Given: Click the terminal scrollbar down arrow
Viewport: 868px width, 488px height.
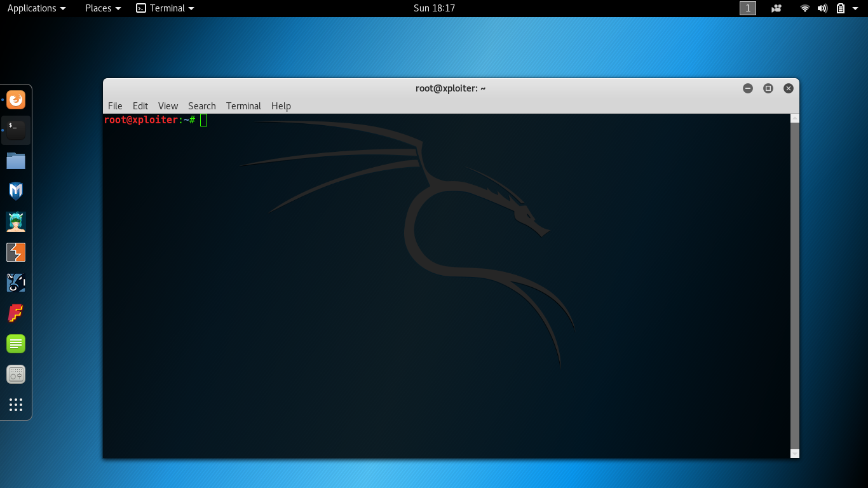Looking at the screenshot, I should tap(795, 454).
